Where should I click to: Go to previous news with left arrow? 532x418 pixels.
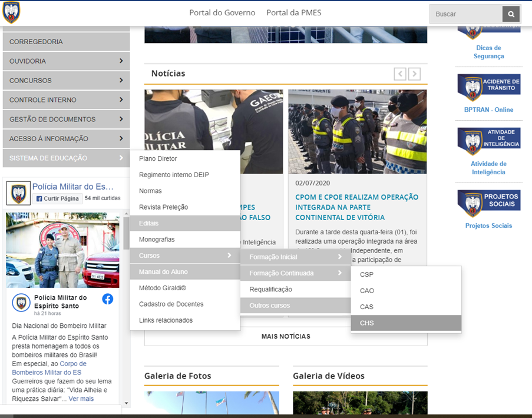pos(400,74)
